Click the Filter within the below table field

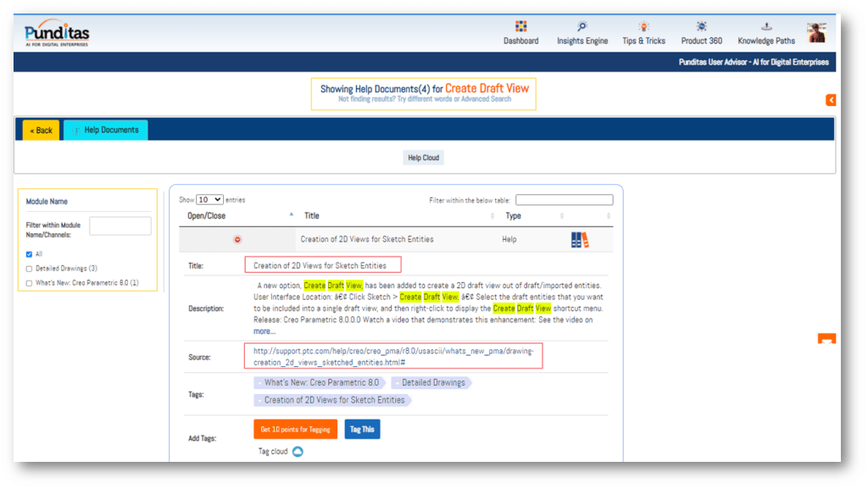tap(564, 200)
